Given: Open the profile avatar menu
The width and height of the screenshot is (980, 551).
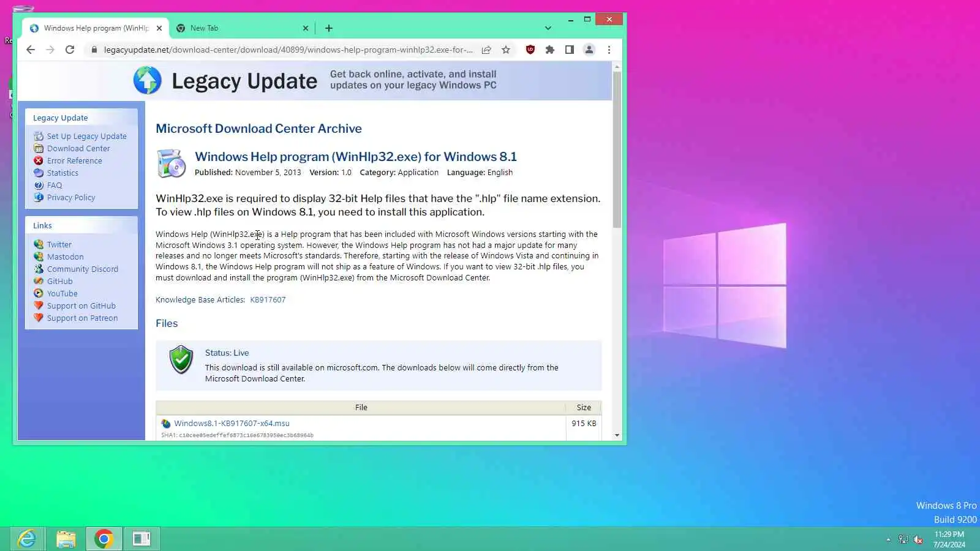Looking at the screenshot, I should click(x=589, y=50).
